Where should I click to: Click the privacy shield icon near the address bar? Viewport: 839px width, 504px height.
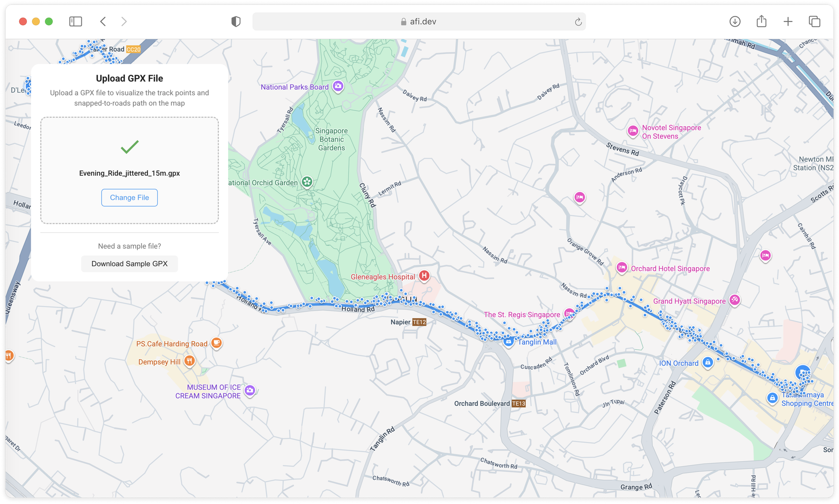(236, 21)
